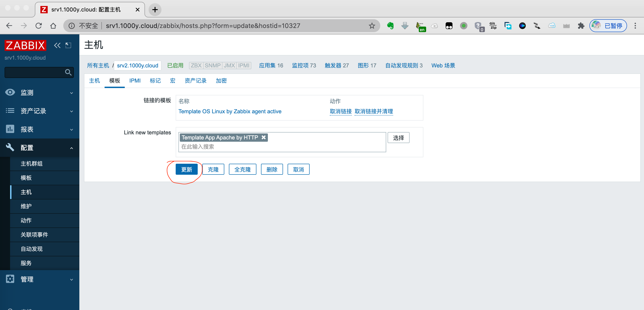
Task: Switch to the 模板 form tab
Action: click(114, 81)
